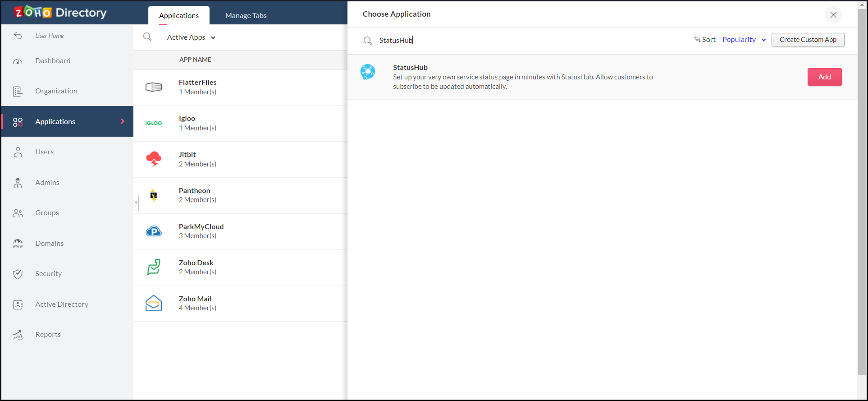
Task: Open the Igloo app name
Action: [x=187, y=118]
